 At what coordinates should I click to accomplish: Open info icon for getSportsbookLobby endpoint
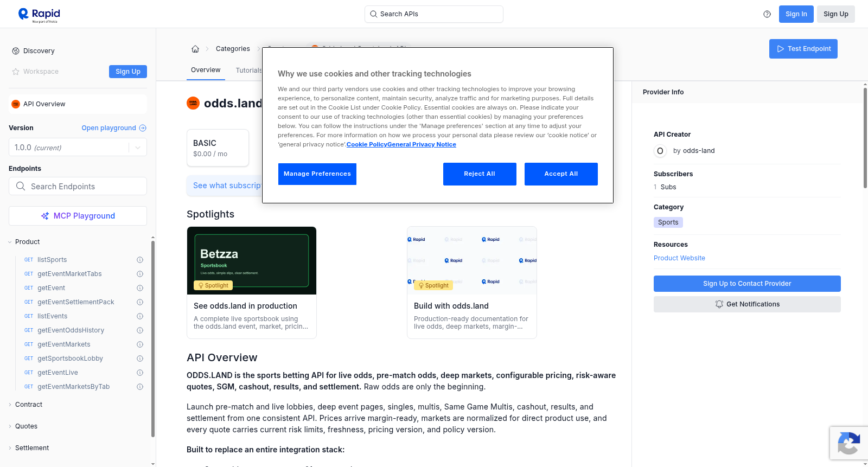(140, 359)
